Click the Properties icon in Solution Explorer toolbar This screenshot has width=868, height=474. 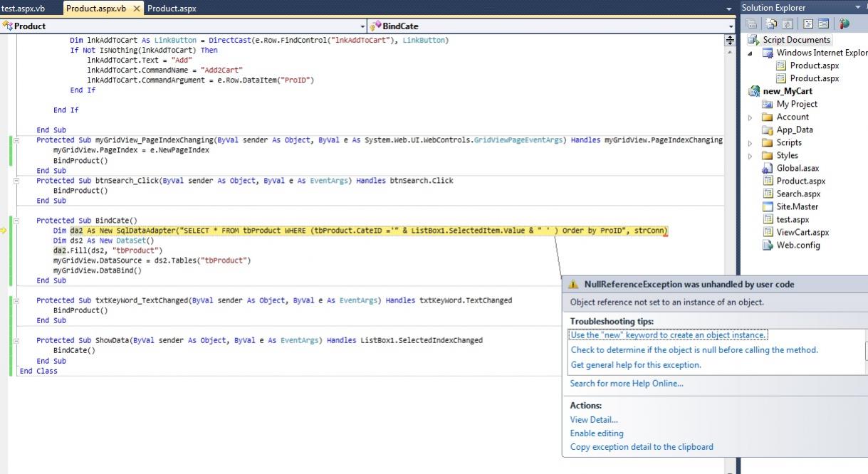click(752, 24)
